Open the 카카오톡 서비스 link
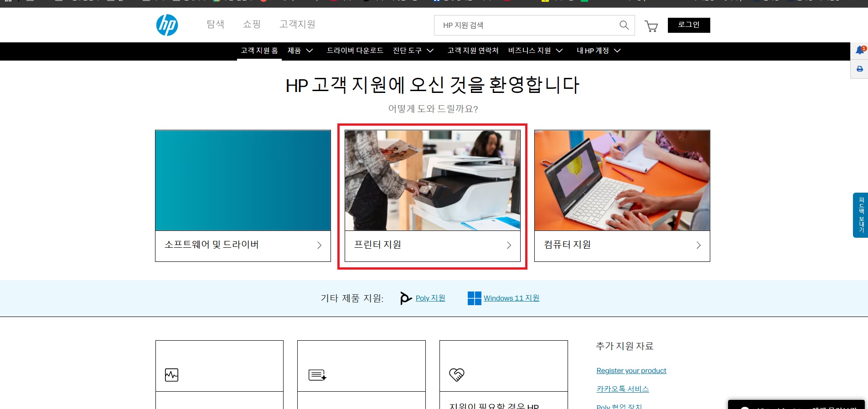 pos(623,389)
